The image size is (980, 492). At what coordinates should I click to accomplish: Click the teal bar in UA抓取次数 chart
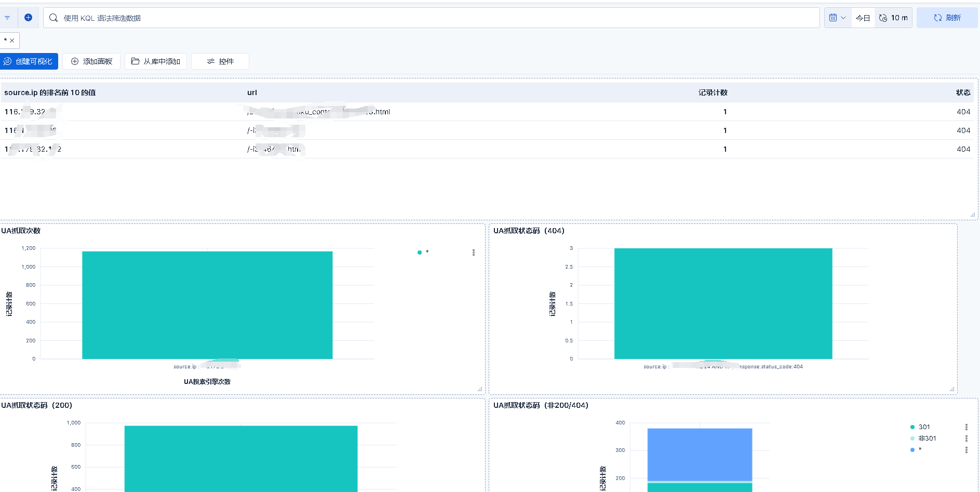pos(207,305)
